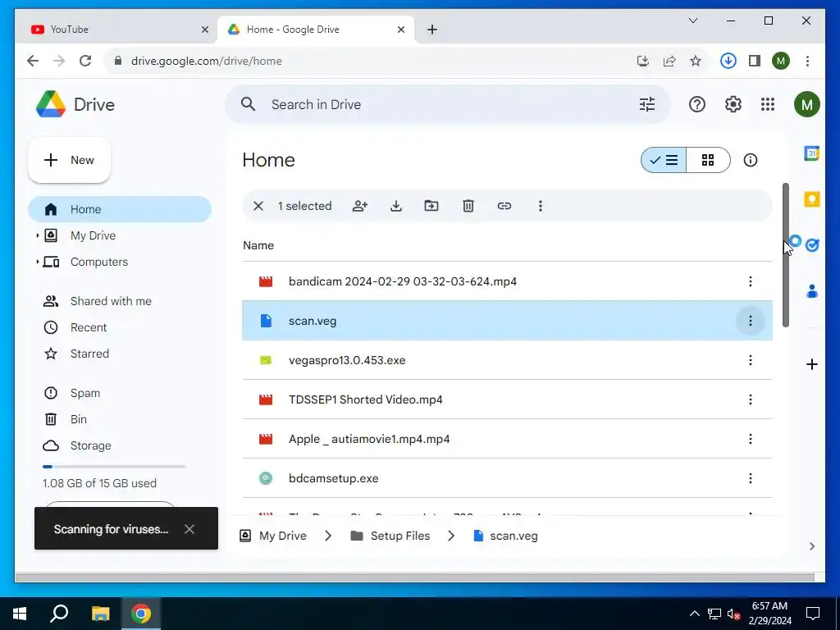
Task: Dismiss the Scanning for viruses notification
Action: (x=189, y=529)
